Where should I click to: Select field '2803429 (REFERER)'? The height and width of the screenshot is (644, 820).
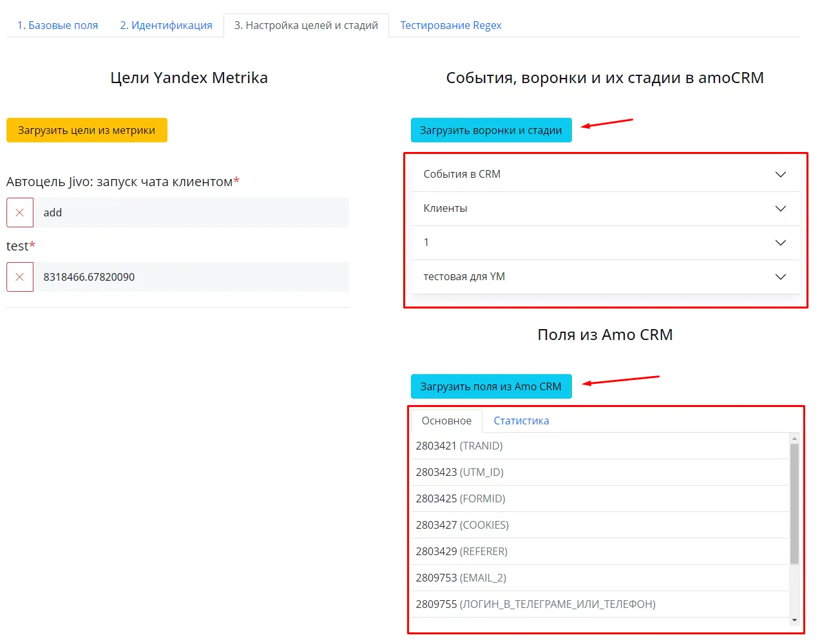(x=600, y=551)
